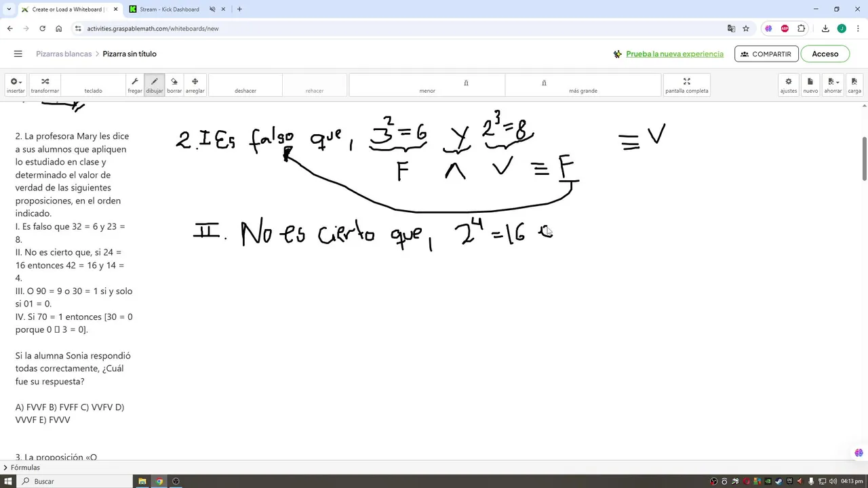Click the address bar URL

point(153,28)
